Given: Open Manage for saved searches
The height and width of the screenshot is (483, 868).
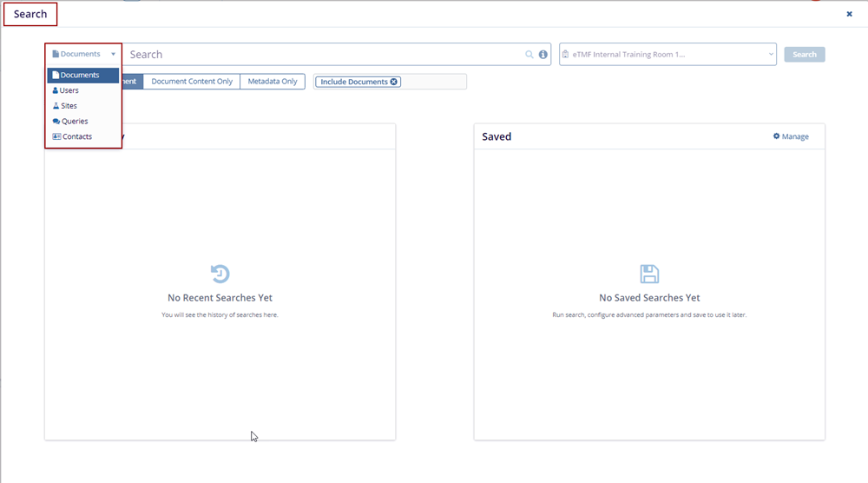Looking at the screenshot, I should point(791,136).
